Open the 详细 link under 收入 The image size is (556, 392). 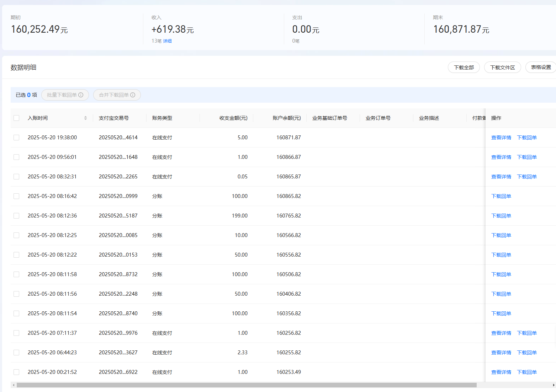(167, 41)
